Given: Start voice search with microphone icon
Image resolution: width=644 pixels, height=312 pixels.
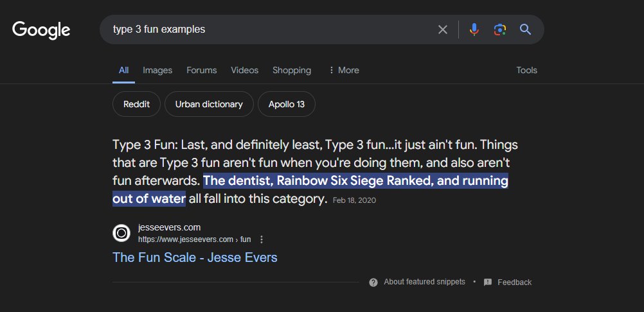Looking at the screenshot, I should pyautogui.click(x=474, y=30).
